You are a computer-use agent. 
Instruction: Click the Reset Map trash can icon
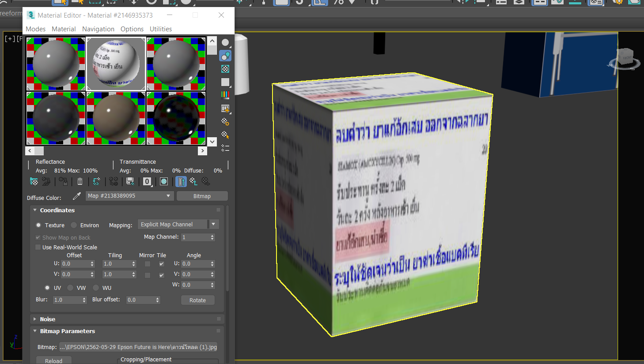[x=80, y=181]
